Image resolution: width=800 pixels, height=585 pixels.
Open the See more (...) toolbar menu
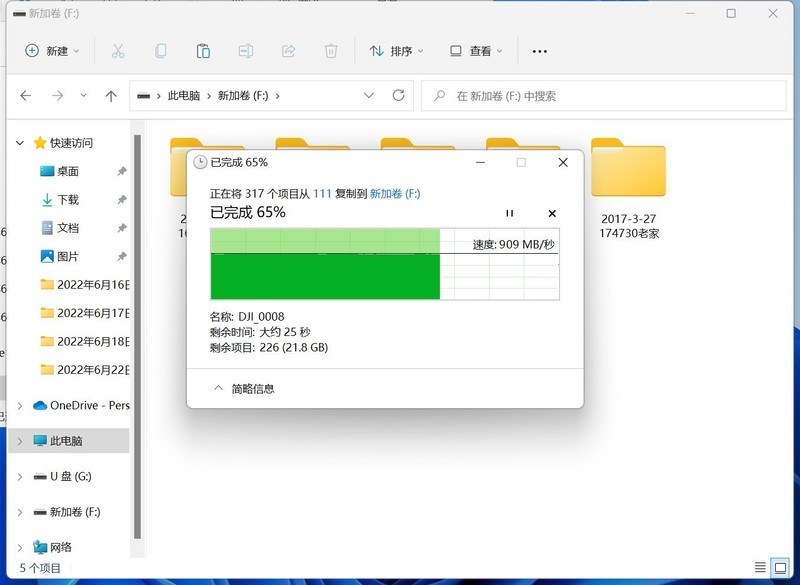pyautogui.click(x=540, y=51)
